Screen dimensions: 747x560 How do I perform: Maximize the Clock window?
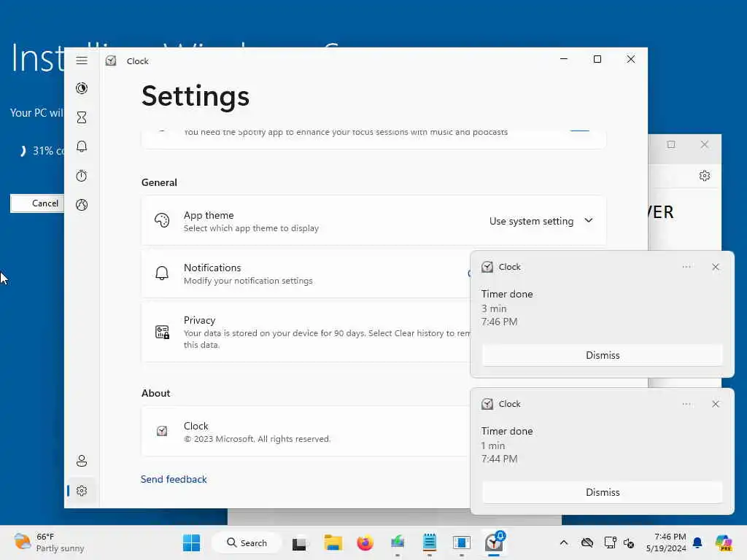[x=597, y=59]
